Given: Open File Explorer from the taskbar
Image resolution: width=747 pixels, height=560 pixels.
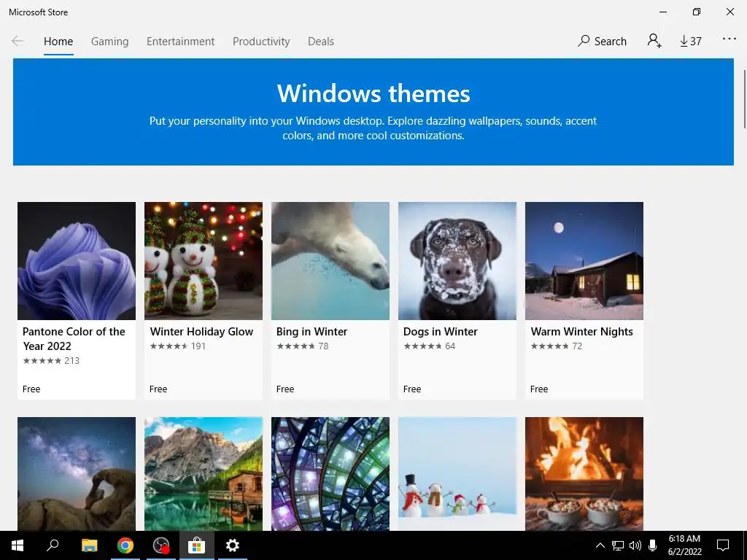Looking at the screenshot, I should click(x=89, y=545).
